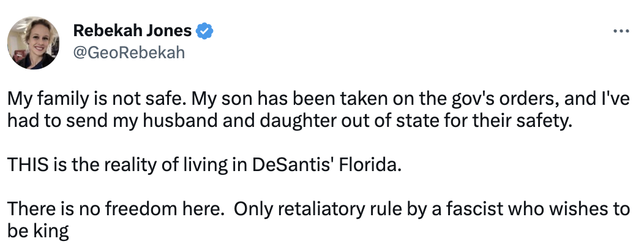Screen dimensions: 644x252
Task: Click the closing words "be king"
Action: click(38, 232)
